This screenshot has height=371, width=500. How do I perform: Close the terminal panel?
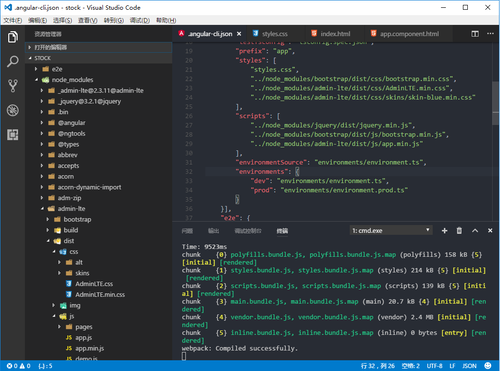click(490, 231)
